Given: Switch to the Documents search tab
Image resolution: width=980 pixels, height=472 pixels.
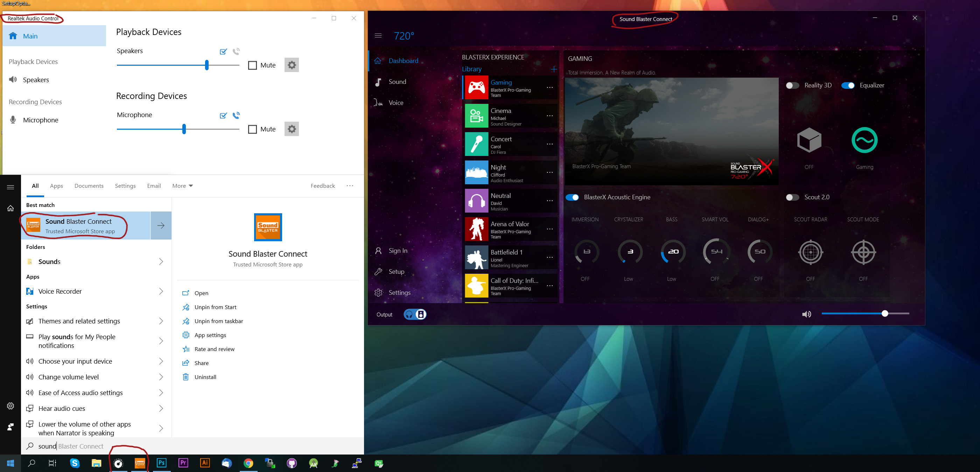Looking at the screenshot, I should pyautogui.click(x=89, y=186).
